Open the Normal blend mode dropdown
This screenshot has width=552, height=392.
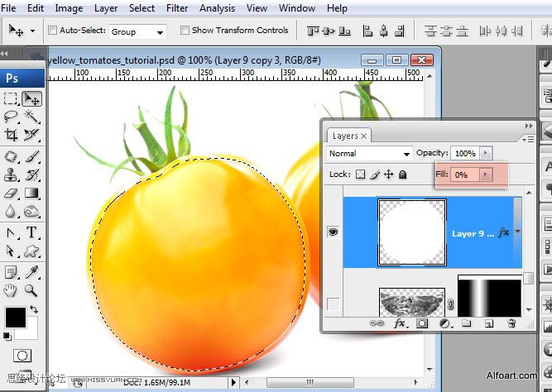point(369,154)
